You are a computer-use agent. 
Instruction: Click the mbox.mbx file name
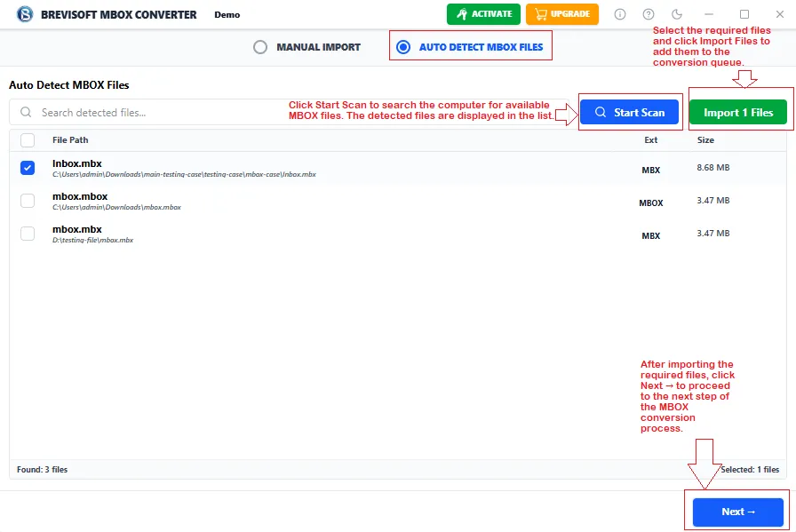(x=77, y=229)
